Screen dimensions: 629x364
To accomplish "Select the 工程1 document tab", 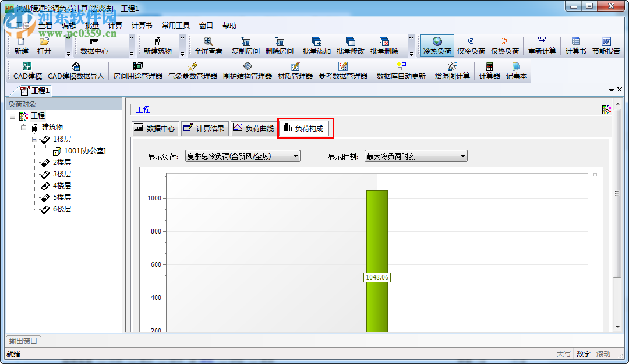I will pos(35,91).
